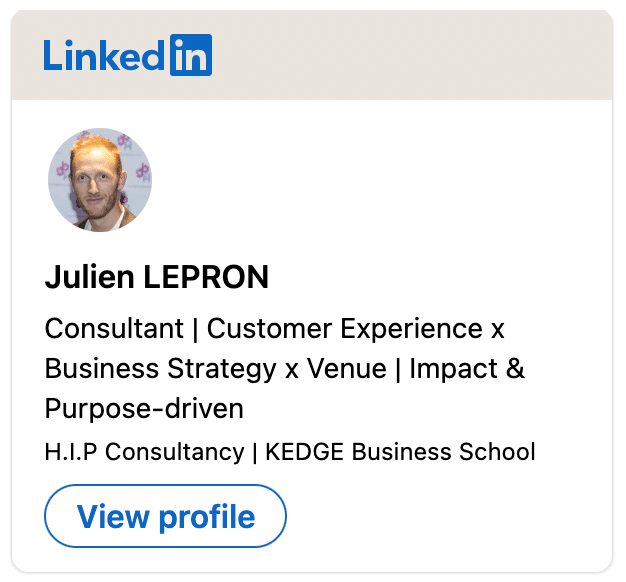Click the "Linked" wordmark text

click(x=103, y=56)
